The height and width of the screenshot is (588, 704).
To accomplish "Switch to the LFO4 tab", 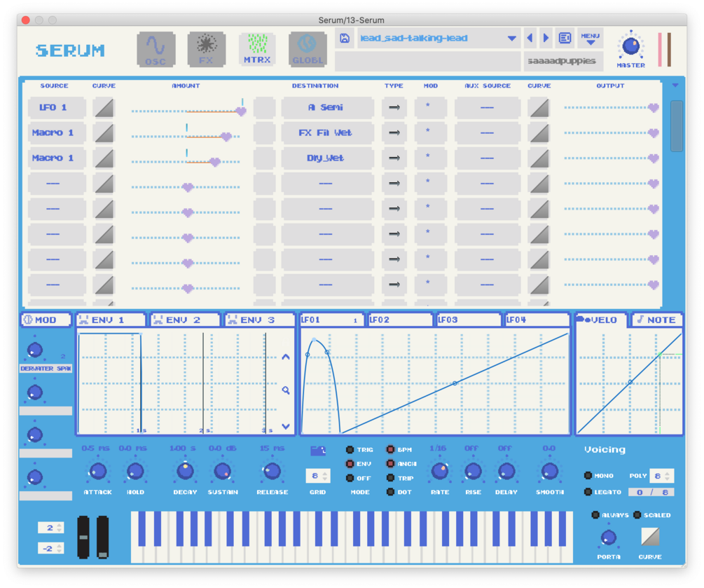I will point(537,320).
